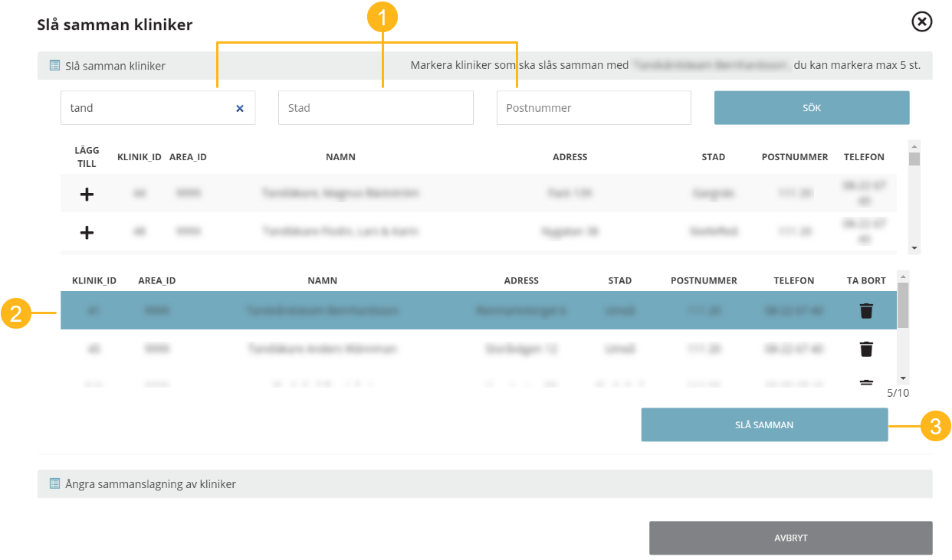Clear the 'tand' search text with the x icon
Screen dimensions: 952x560
point(240,109)
